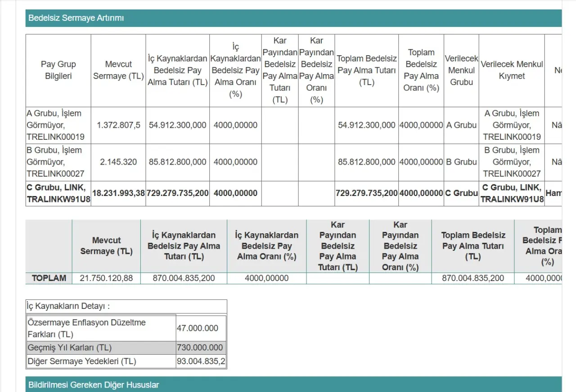Click the İç Kaynakların Detayı heading
The image size is (576, 392).
(x=68, y=306)
